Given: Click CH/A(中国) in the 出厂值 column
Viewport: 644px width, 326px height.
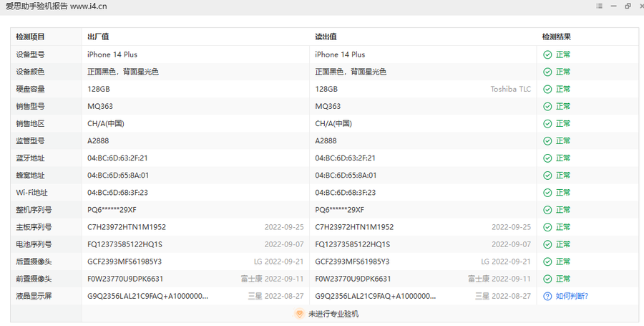Looking at the screenshot, I should (106, 124).
